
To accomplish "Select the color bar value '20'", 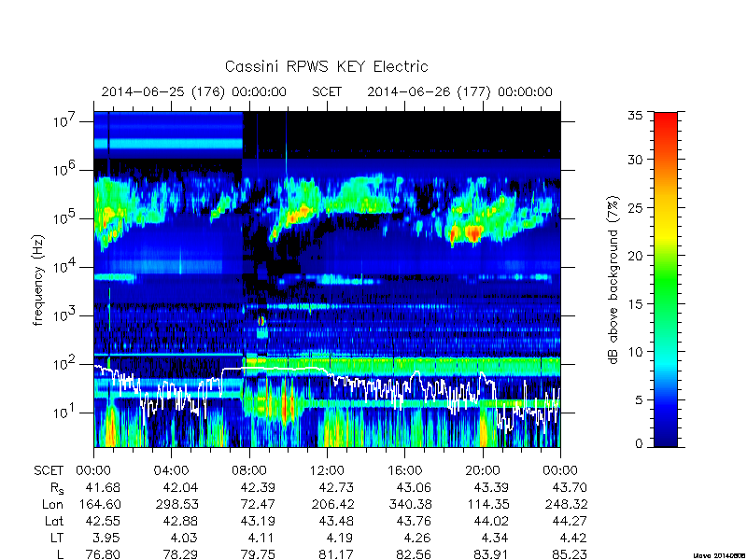I will coord(635,255).
